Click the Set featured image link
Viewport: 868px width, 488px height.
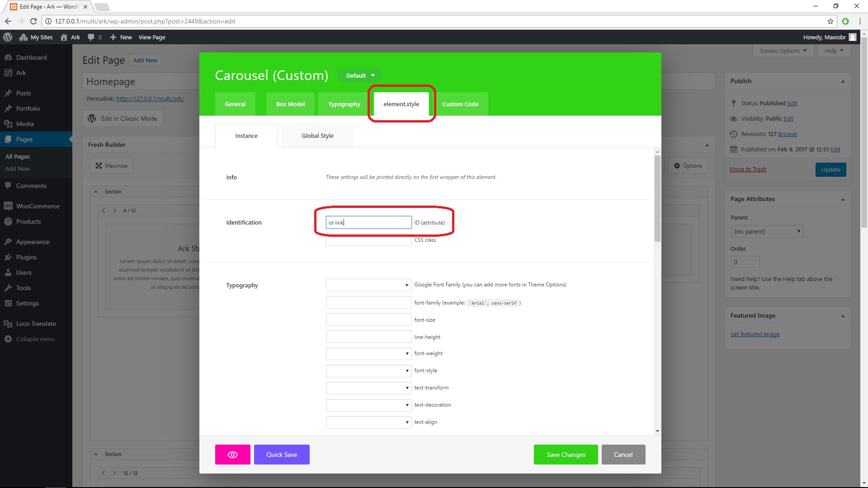click(x=755, y=334)
